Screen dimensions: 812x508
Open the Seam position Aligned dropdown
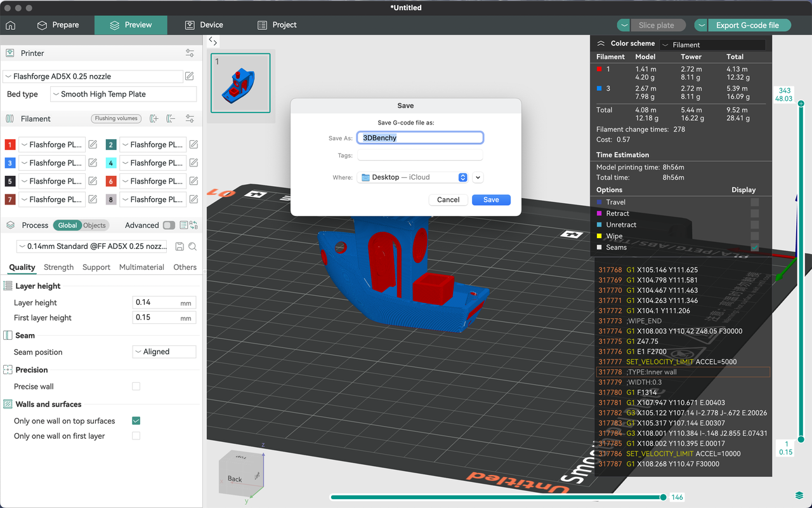[164, 352]
